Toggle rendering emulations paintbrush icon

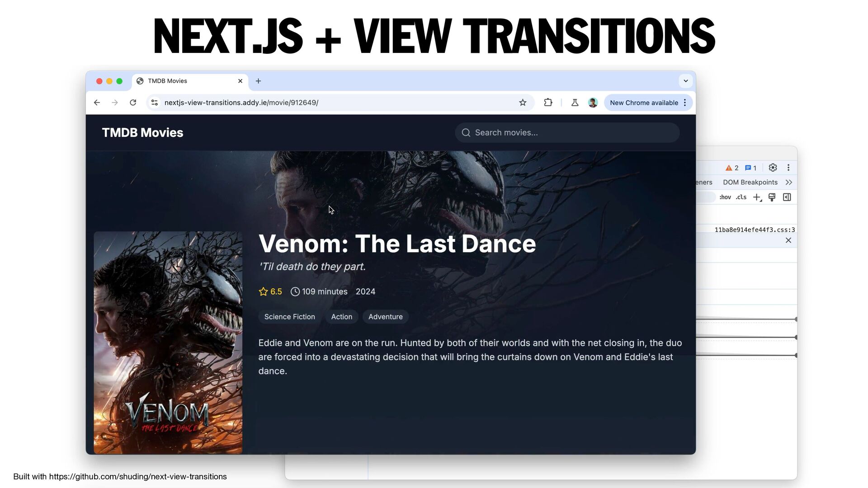[x=772, y=197]
